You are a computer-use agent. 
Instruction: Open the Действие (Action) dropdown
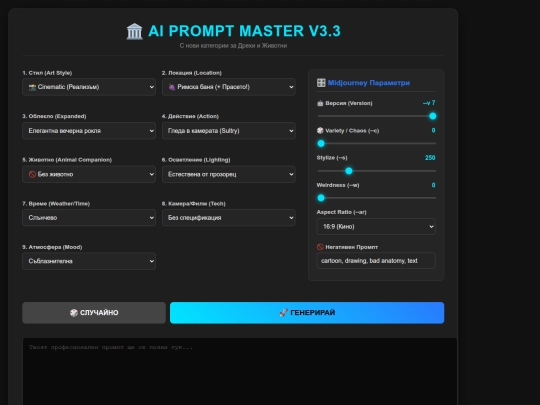point(229,131)
